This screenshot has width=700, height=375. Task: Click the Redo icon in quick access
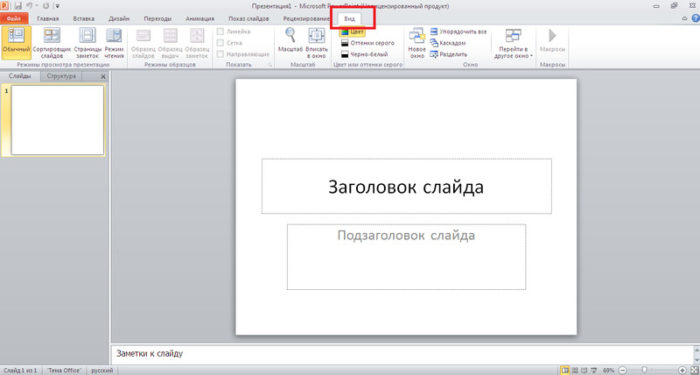[46, 6]
